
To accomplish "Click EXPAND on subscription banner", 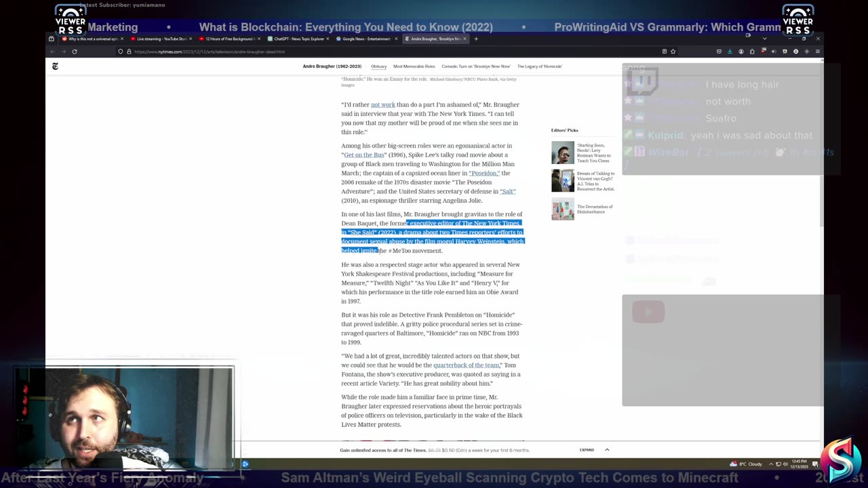I will (587, 450).
